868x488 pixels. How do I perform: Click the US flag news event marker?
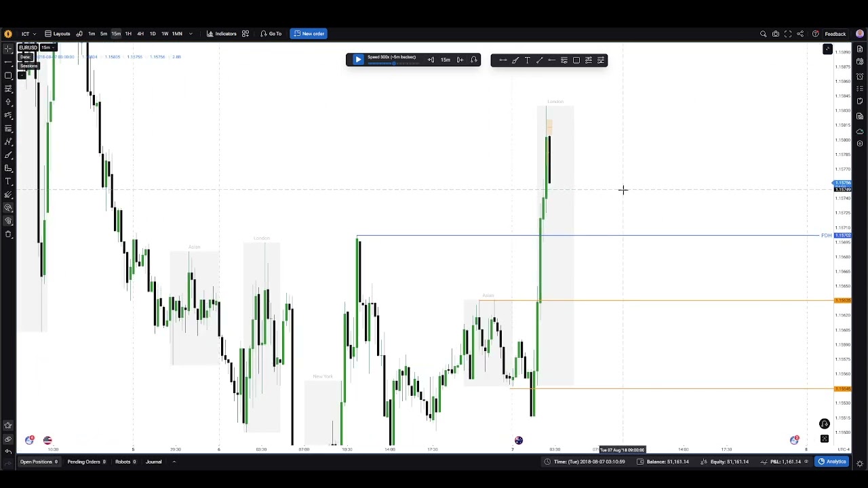[x=47, y=441]
